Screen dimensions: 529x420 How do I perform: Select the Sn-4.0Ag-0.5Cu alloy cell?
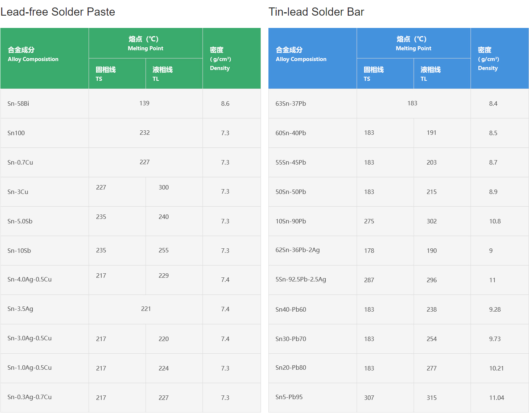point(29,279)
